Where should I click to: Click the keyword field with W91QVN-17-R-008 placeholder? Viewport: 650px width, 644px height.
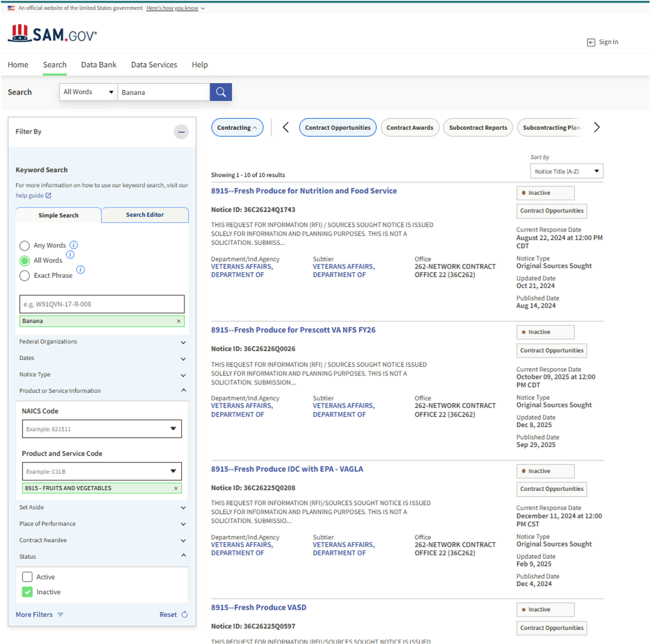(102, 304)
